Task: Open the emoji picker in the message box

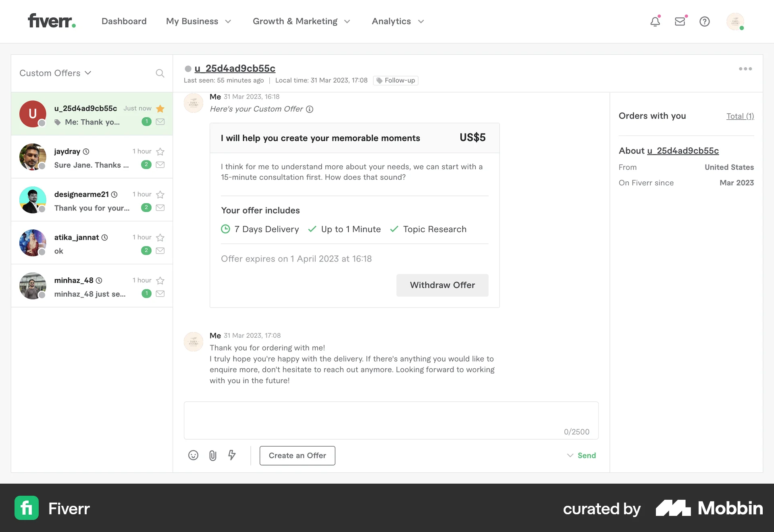Action: coord(193,455)
